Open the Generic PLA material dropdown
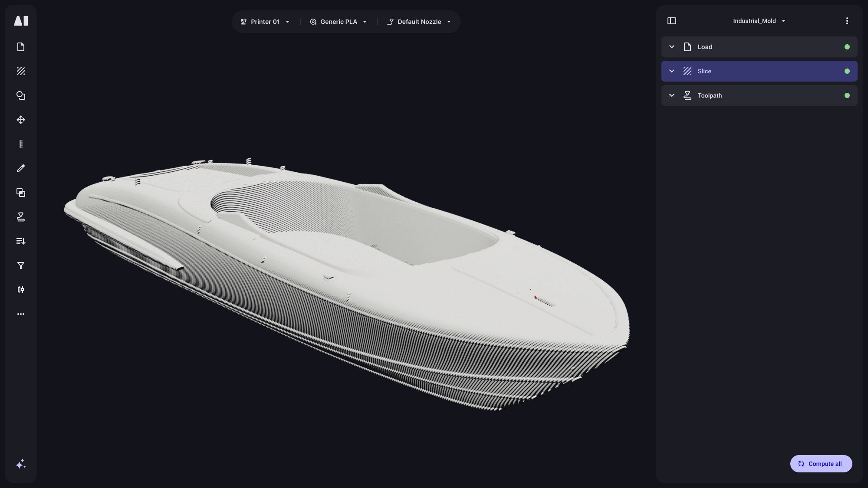This screenshot has height=488, width=868. (x=338, y=21)
